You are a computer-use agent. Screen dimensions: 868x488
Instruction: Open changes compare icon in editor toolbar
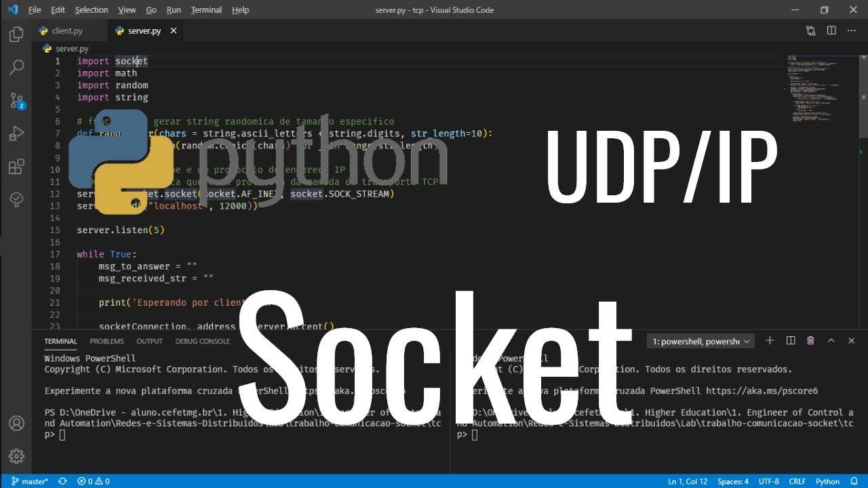click(x=810, y=30)
